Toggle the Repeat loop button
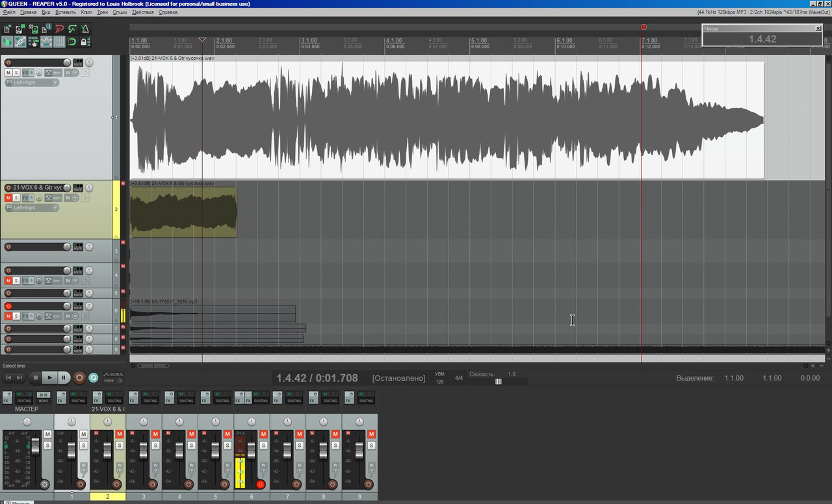 [94, 377]
